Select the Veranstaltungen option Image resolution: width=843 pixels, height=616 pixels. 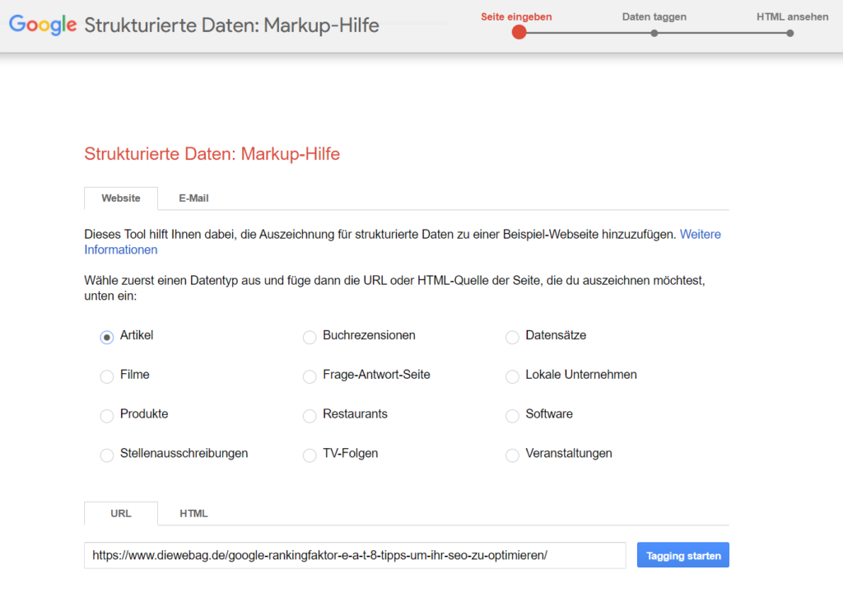[512, 455]
